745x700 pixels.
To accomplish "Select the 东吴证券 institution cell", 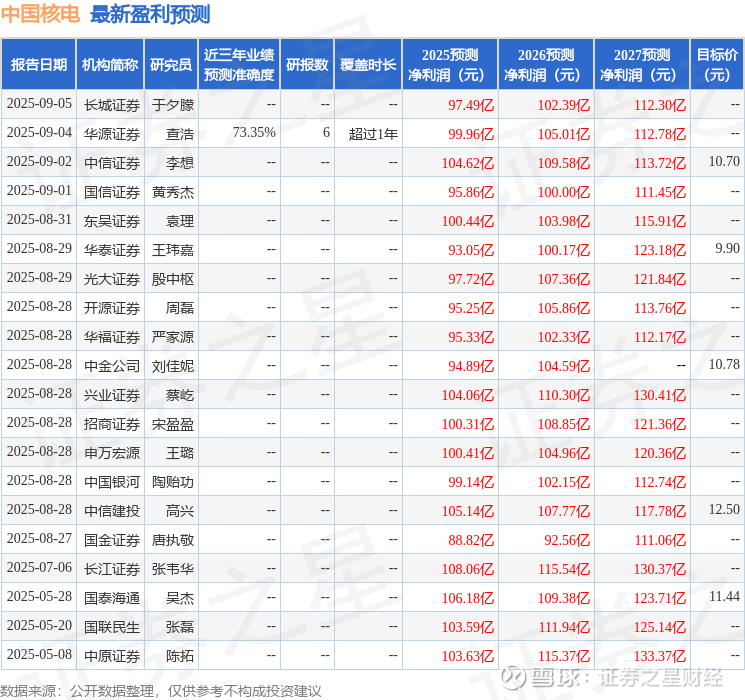I will click(112, 221).
